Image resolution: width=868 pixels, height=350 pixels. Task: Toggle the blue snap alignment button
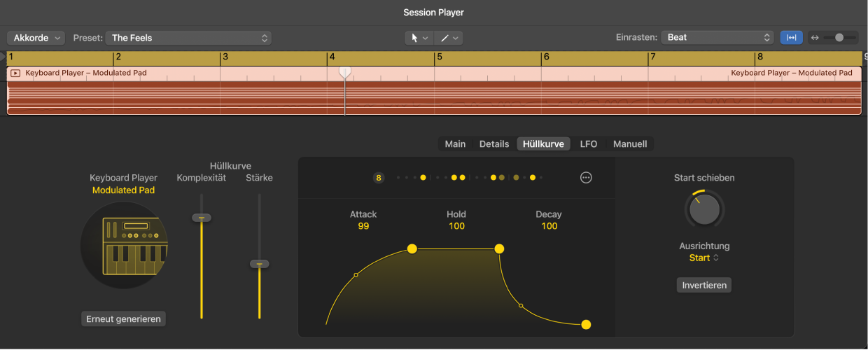(792, 38)
